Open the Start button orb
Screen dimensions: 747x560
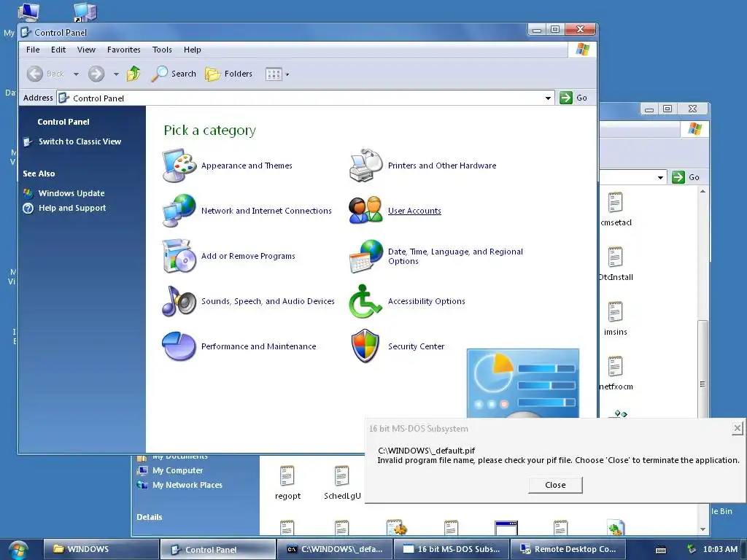tap(18, 550)
